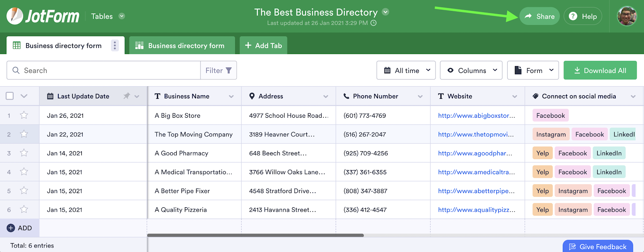644x252 pixels.
Task: Tick the select-all checkbox in header
Action: click(10, 96)
